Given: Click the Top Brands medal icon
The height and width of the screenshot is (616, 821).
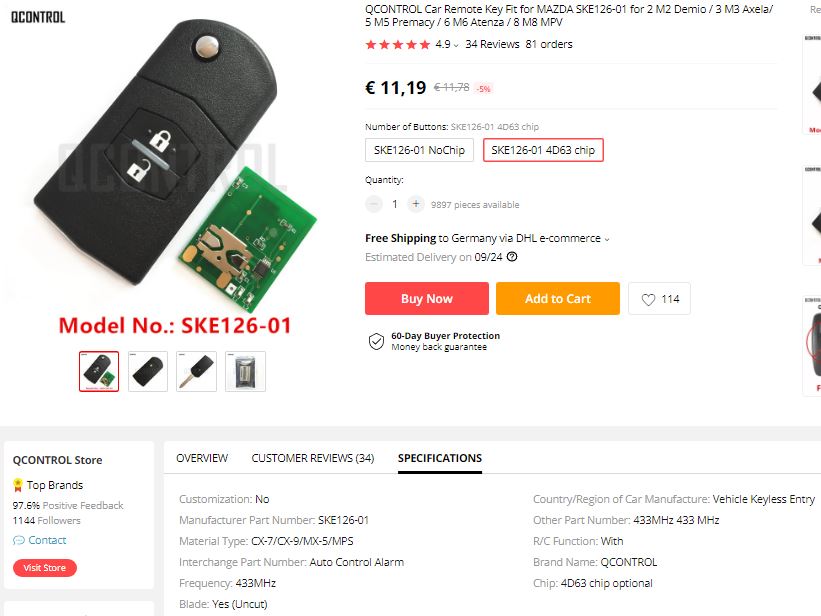Looking at the screenshot, I should [18, 485].
